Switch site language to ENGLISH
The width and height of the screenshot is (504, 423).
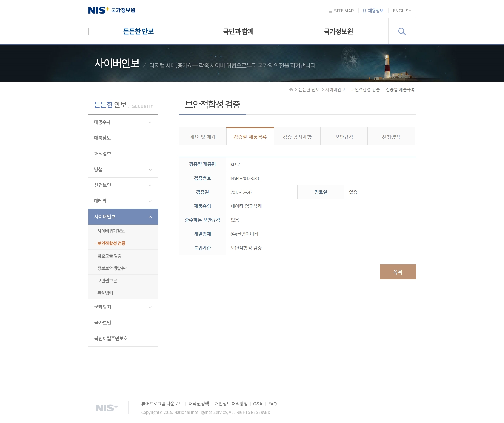tap(402, 11)
